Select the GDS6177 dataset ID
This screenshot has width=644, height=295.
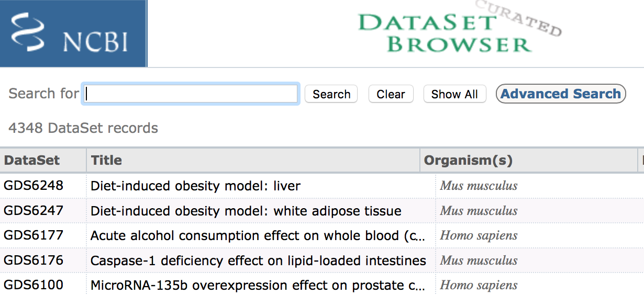[34, 235]
